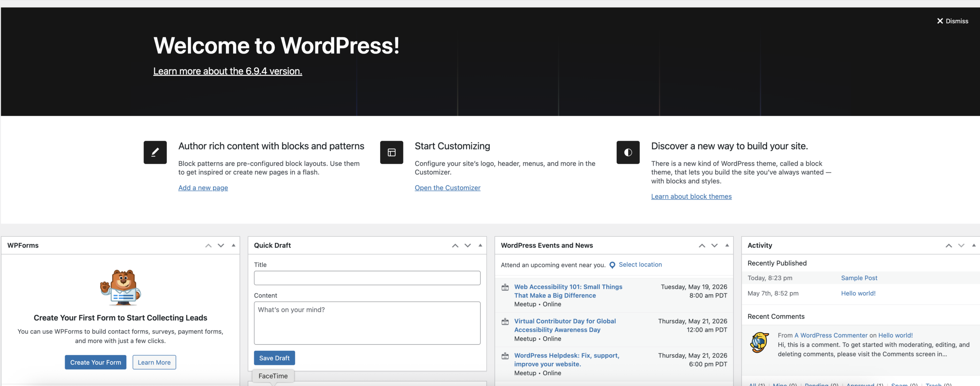Open Web Accessibility 101 event link
The height and width of the screenshot is (386, 980).
click(x=568, y=291)
